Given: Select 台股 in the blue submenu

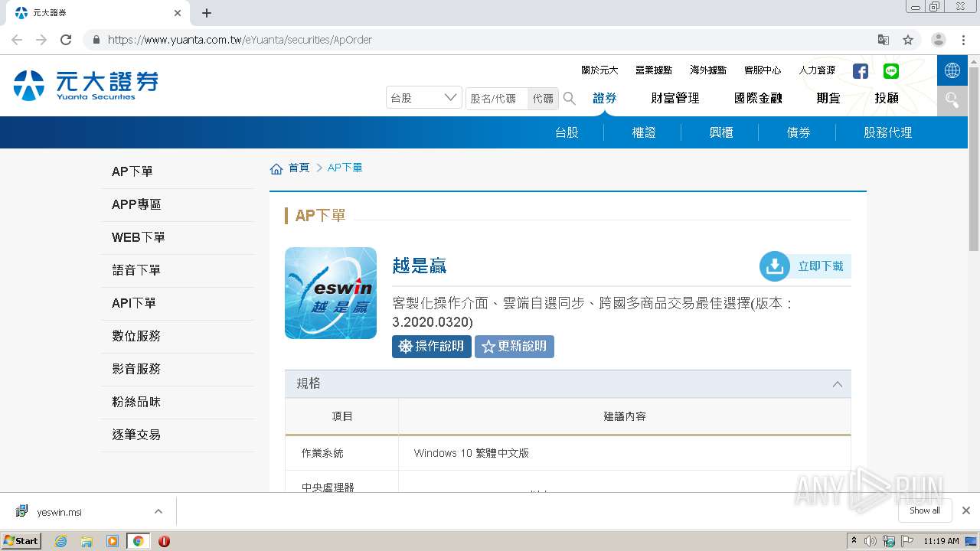Looking at the screenshot, I should pyautogui.click(x=567, y=132).
